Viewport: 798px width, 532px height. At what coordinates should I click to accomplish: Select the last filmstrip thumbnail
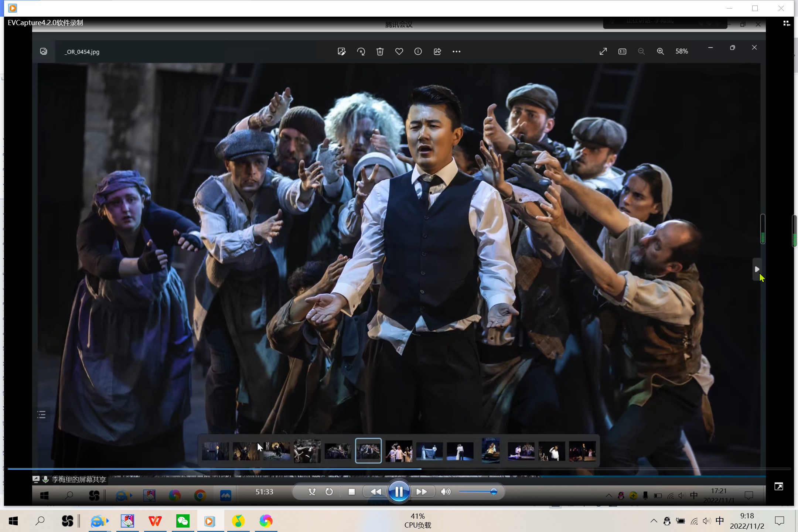click(582, 451)
